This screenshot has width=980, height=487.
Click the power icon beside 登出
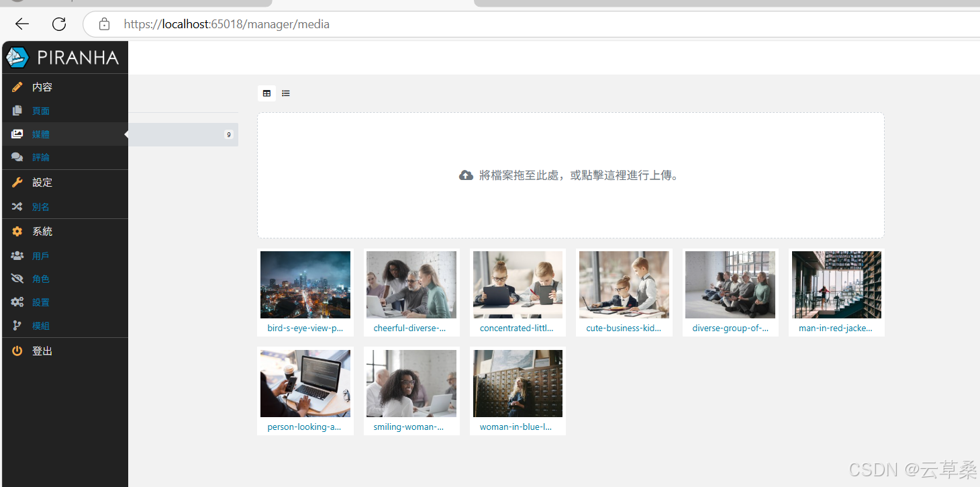(17, 351)
